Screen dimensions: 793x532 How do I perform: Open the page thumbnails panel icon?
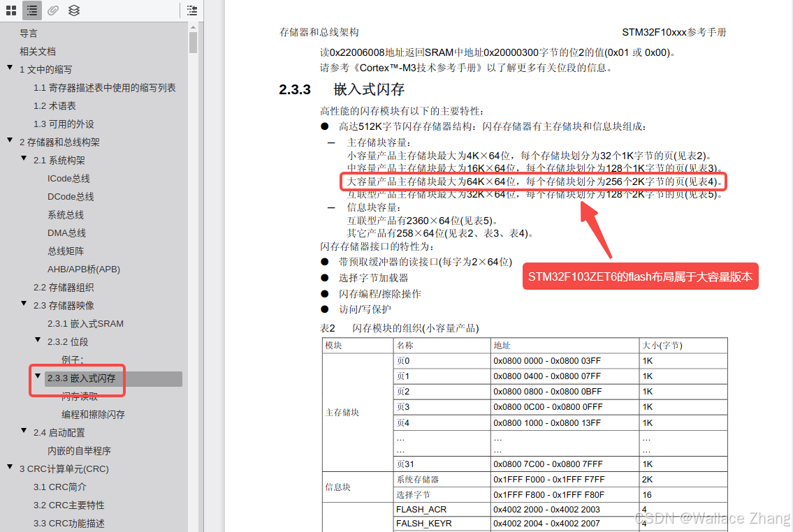tap(11, 10)
